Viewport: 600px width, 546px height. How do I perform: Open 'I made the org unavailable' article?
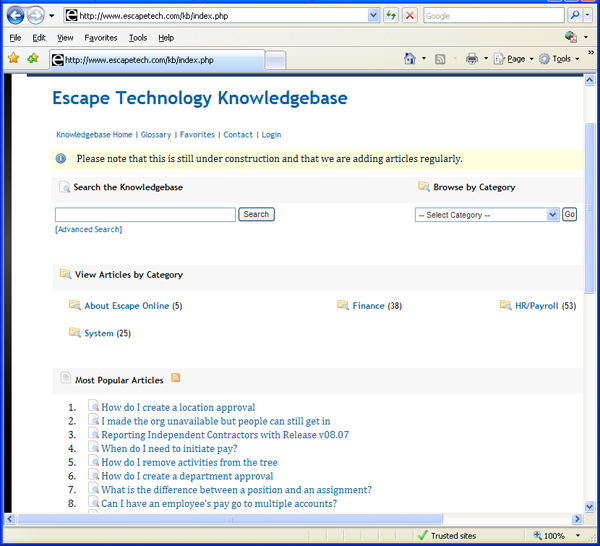215,421
